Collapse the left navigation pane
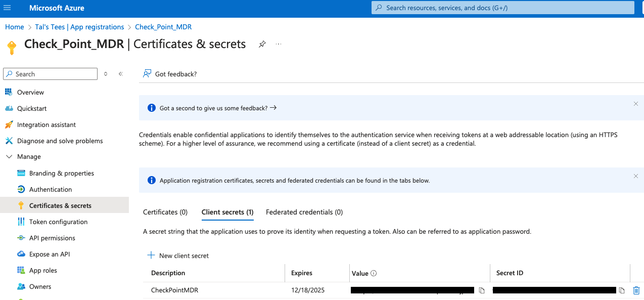Viewport: 644px width, 300px height. (x=120, y=74)
